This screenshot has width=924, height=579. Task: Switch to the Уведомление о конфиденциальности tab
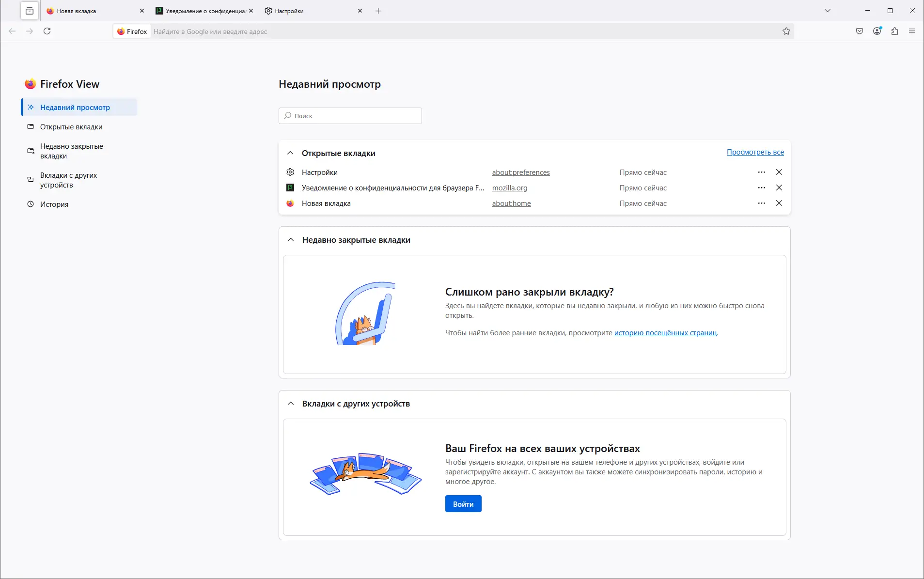coord(204,11)
